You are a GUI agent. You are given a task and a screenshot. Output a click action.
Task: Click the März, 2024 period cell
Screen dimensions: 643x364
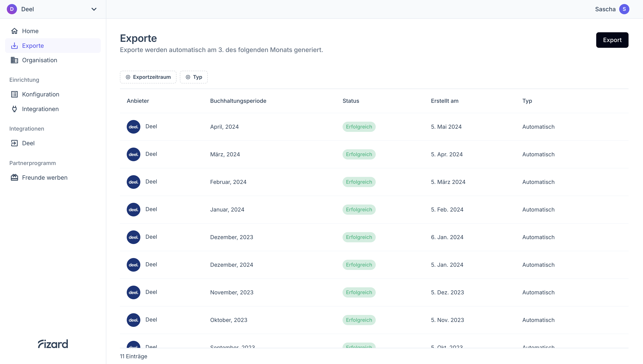pyautogui.click(x=225, y=154)
